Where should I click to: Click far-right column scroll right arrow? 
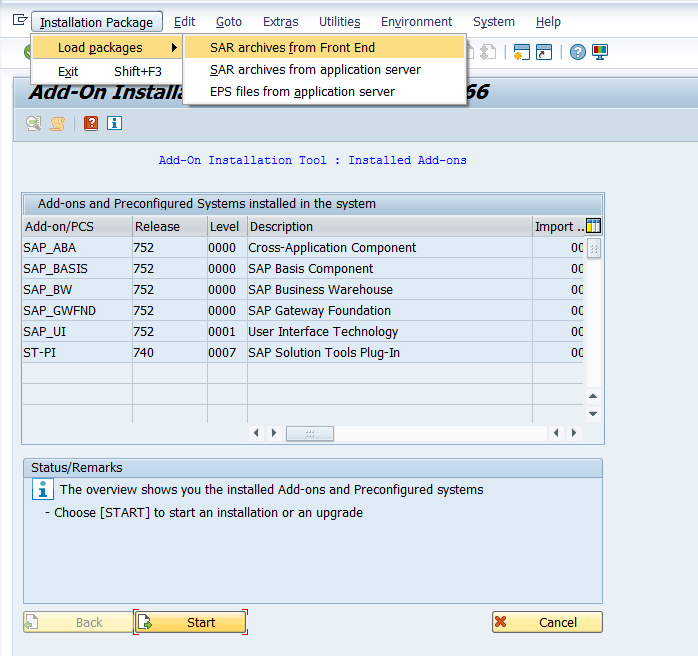(574, 433)
